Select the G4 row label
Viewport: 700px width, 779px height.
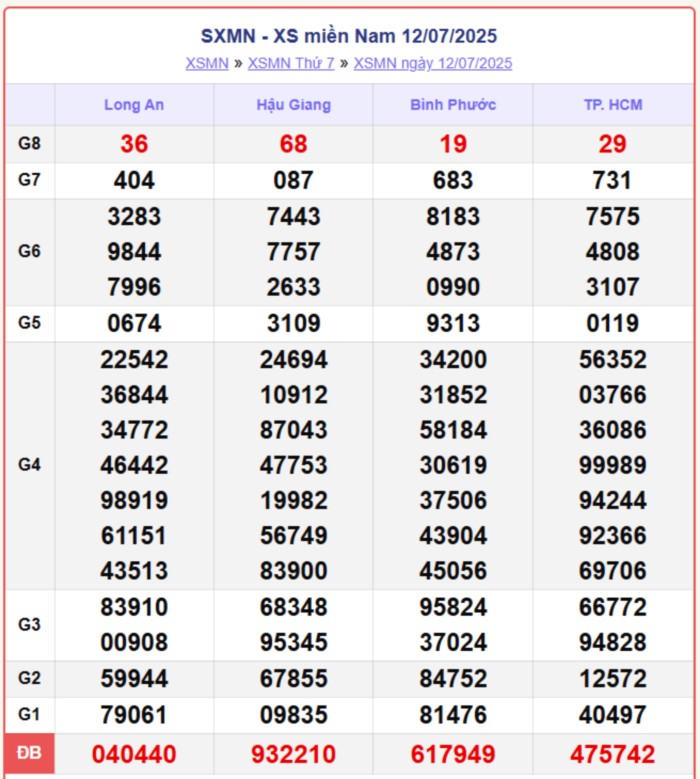point(29,465)
